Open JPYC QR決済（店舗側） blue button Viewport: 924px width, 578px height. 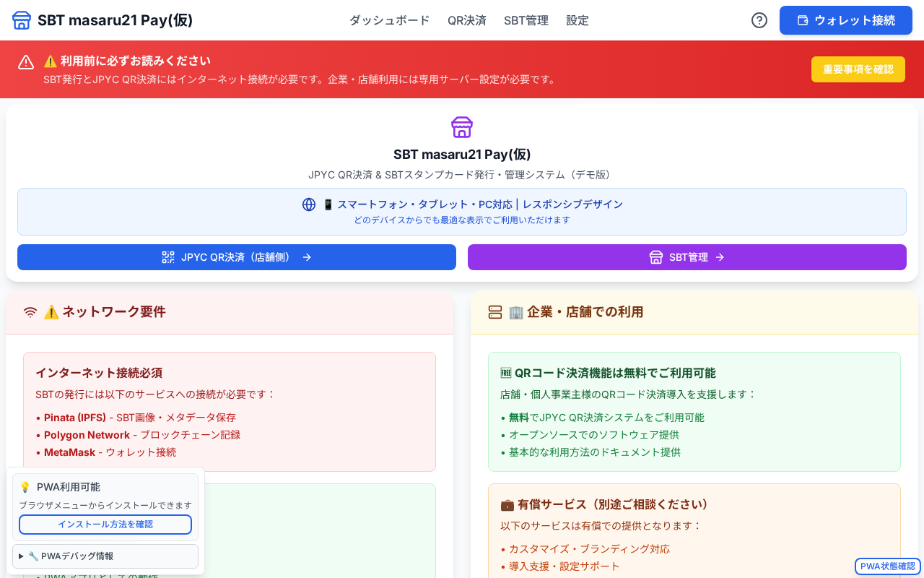pos(237,257)
